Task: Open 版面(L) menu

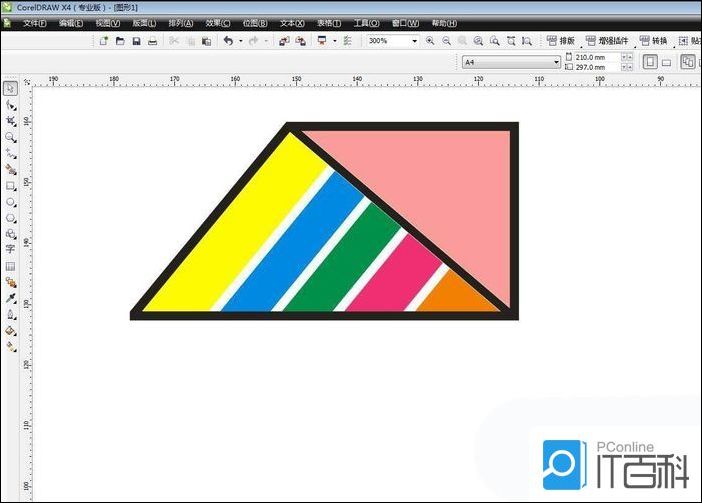Action: point(144,23)
